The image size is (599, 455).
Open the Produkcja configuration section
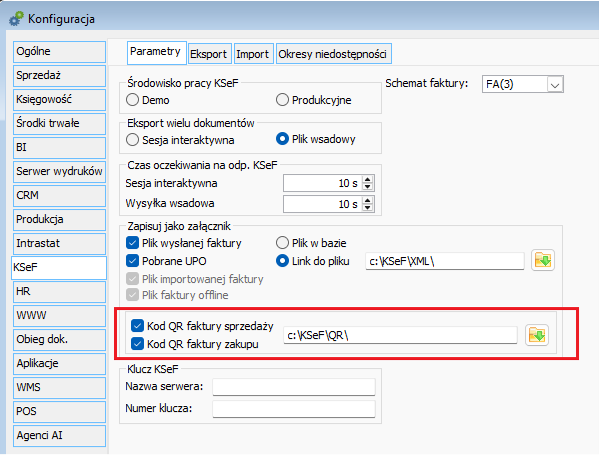point(59,220)
